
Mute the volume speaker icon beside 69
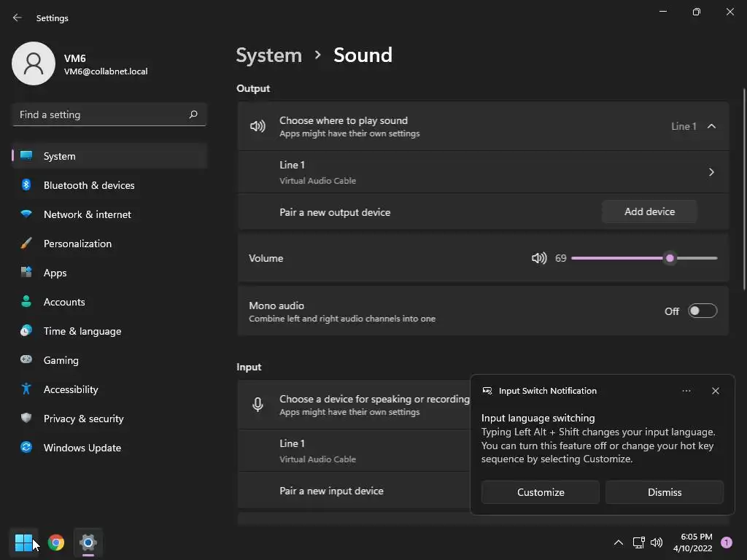(539, 258)
